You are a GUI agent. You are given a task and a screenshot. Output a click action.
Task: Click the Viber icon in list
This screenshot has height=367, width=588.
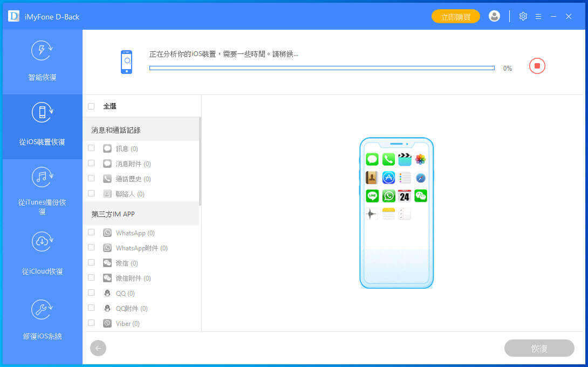coord(107,323)
